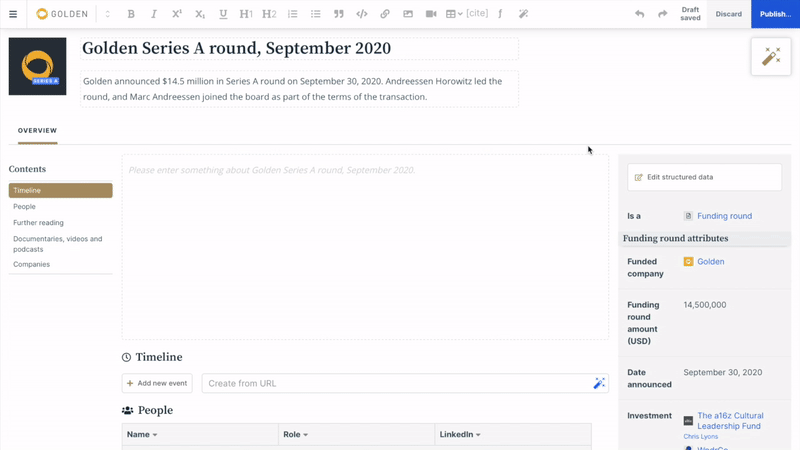This screenshot has width=800, height=450.
Task: Undo the last edit
Action: point(639,14)
